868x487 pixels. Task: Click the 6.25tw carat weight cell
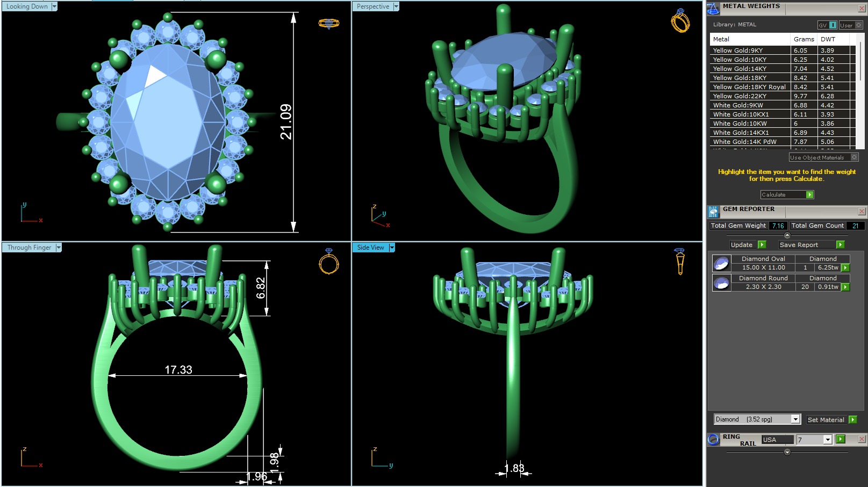point(828,267)
